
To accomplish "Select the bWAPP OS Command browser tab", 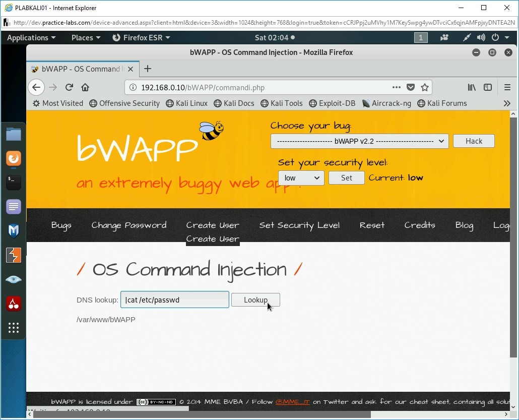I will (78, 69).
